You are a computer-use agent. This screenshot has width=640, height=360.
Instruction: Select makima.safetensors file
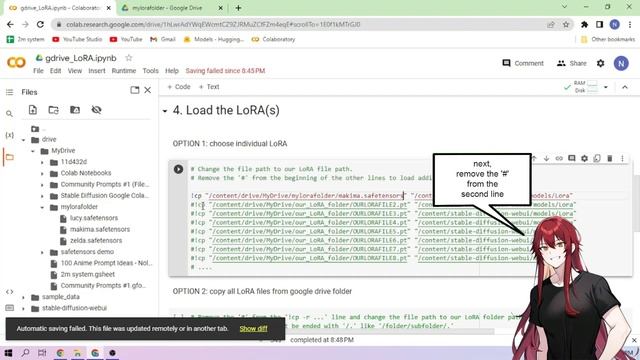pos(100,229)
